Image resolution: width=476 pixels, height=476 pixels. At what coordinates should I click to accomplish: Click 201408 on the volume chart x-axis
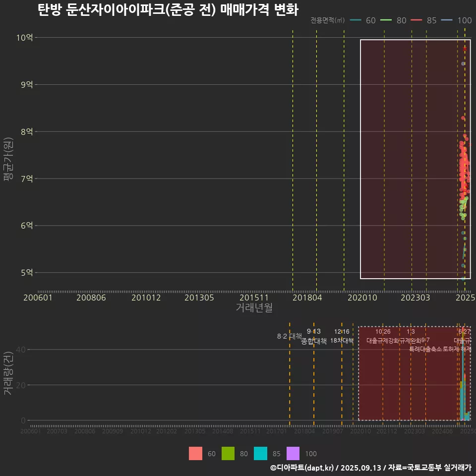pos(223,431)
